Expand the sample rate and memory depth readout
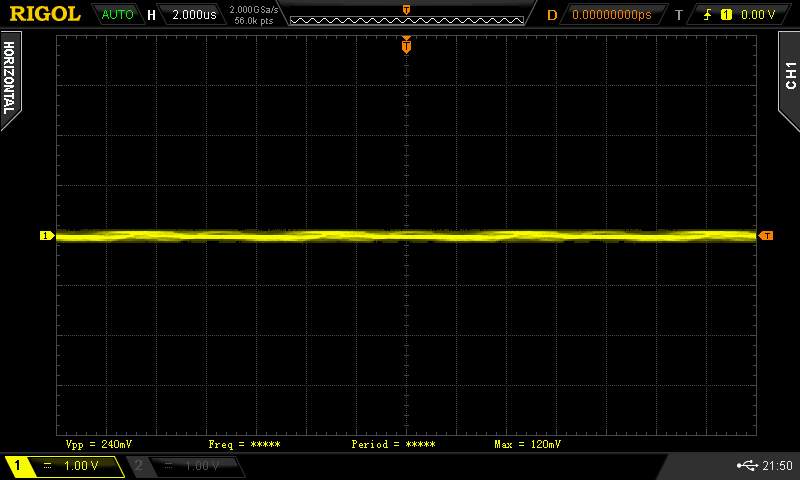Viewport: 800px width, 480px height. coord(253,15)
